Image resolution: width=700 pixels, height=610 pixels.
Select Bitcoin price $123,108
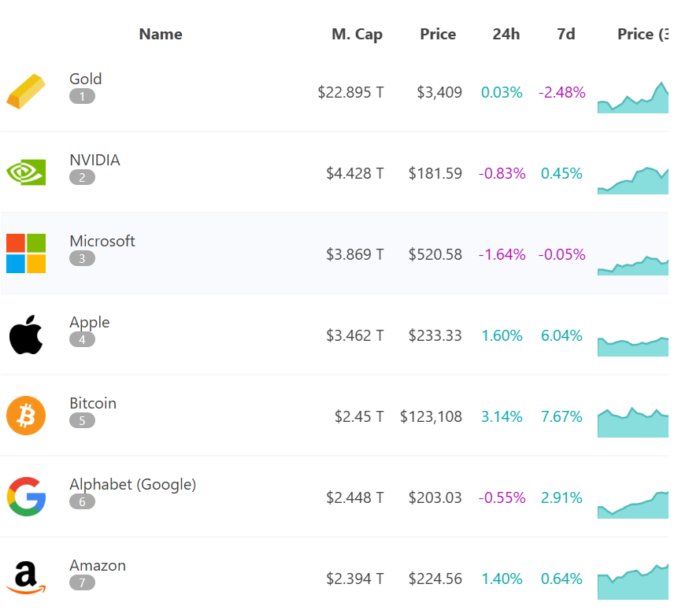431,417
